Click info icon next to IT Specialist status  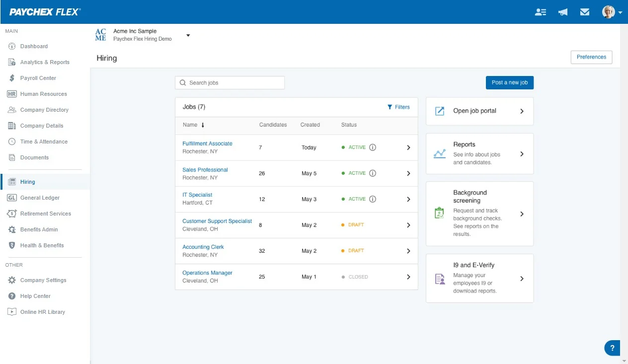pos(373,199)
